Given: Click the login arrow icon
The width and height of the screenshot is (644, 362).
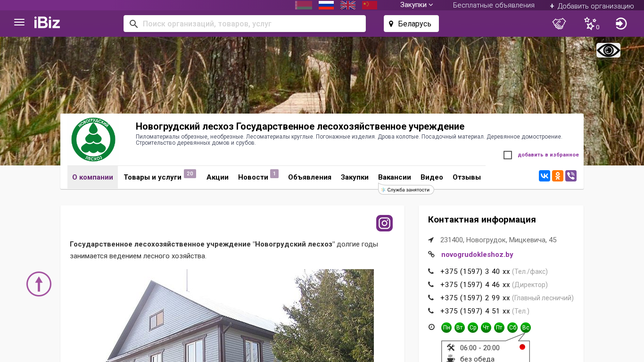Looking at the screenshot, I should (621, 24).
